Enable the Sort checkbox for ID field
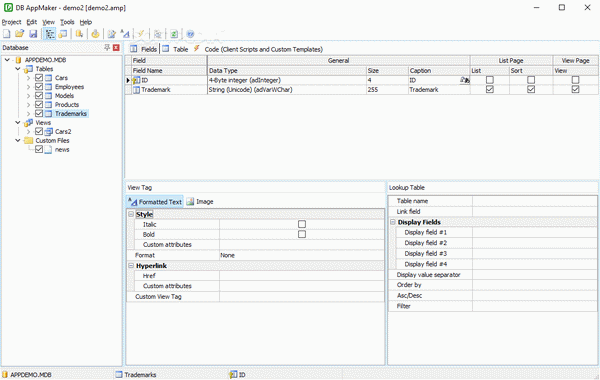 pos(531,80)
